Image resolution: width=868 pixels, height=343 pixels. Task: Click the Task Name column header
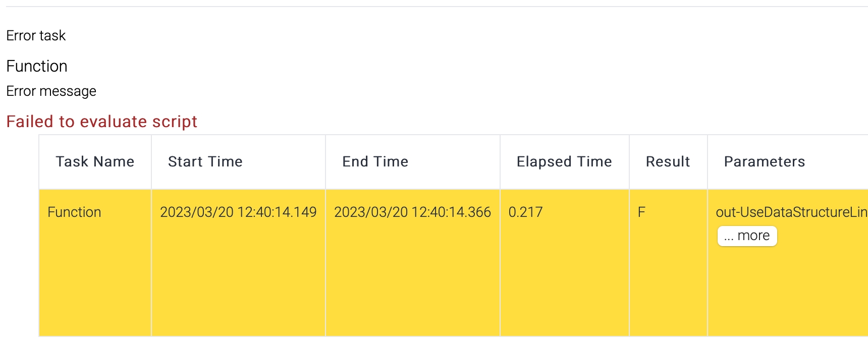point(95,162)
